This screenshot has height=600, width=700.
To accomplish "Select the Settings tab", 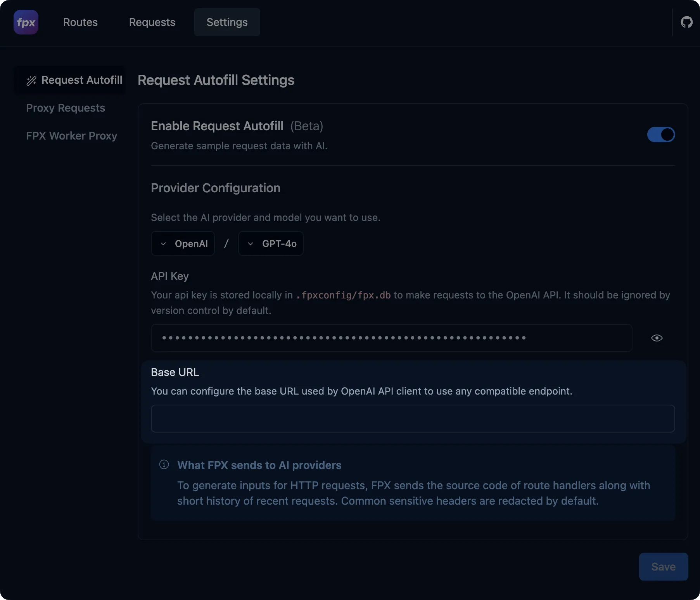I will pos(227,22).
